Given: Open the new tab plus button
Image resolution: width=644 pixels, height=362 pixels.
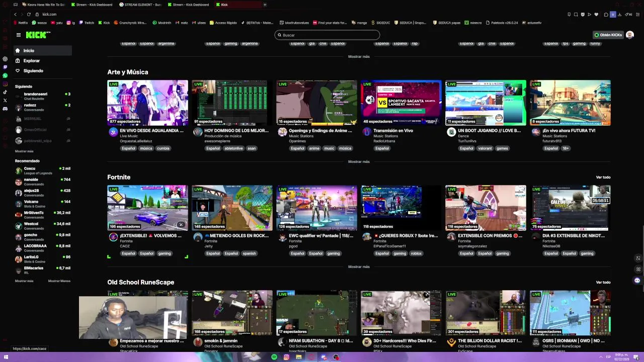Looking at the screenshot, I should (x=265, y=5).
